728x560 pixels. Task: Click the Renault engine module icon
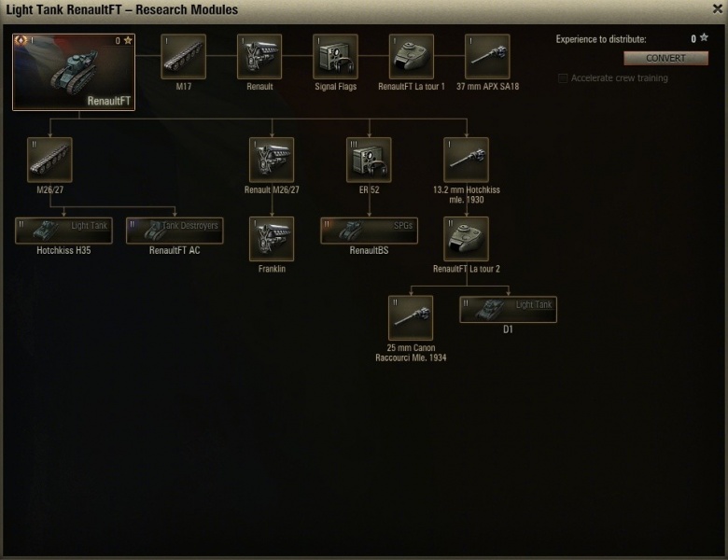(x=259, y=56)
